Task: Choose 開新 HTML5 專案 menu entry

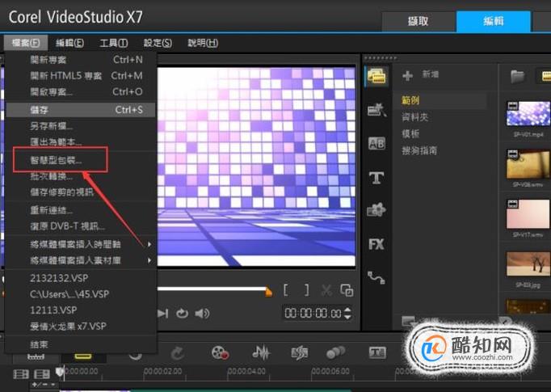Action: pos(81,76)
